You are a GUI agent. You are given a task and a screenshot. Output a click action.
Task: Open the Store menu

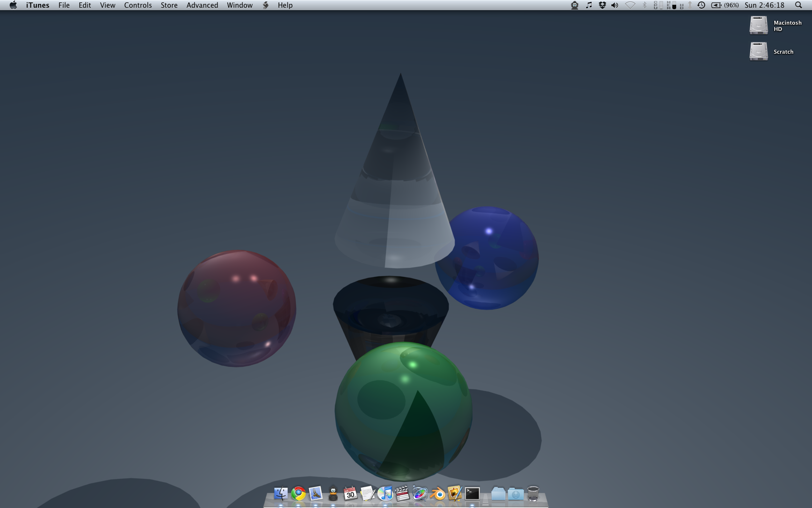169,5
